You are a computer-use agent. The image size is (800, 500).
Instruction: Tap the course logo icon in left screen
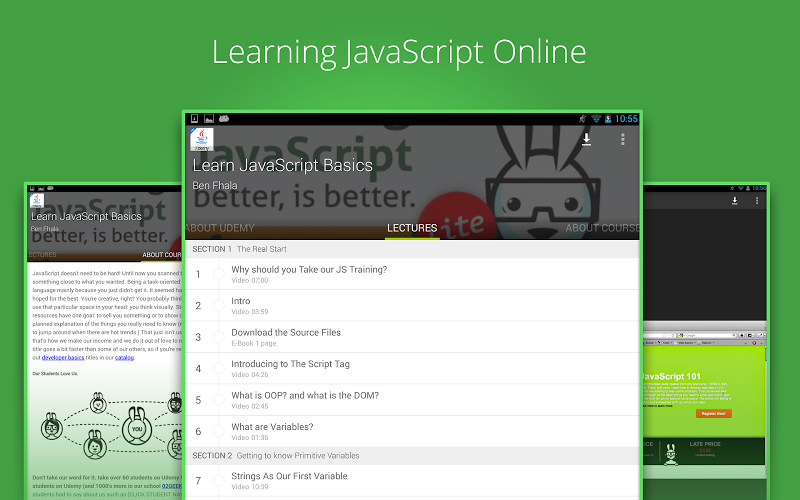pyautogui.click(x=37, y=201)
